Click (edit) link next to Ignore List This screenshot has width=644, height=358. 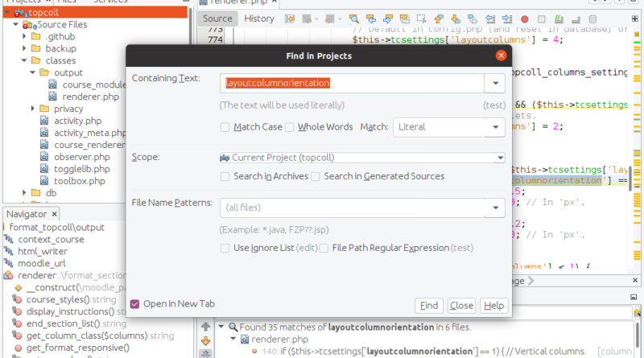pyautogui.click(x=307, y=248)
